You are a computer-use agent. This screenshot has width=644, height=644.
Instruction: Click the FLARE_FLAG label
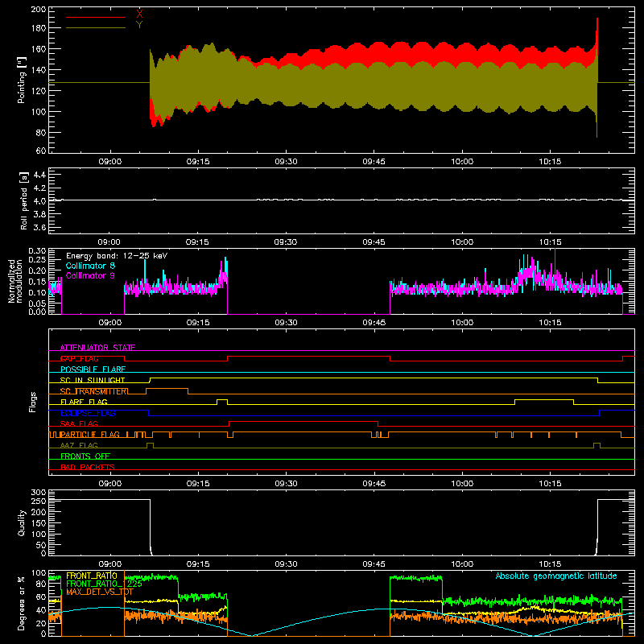click(84, 402)
